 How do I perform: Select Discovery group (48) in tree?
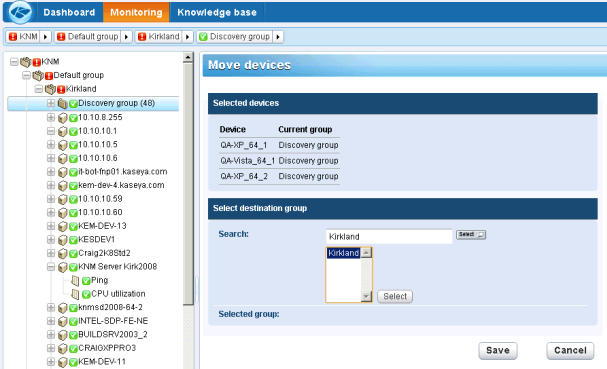pos(117,103)
